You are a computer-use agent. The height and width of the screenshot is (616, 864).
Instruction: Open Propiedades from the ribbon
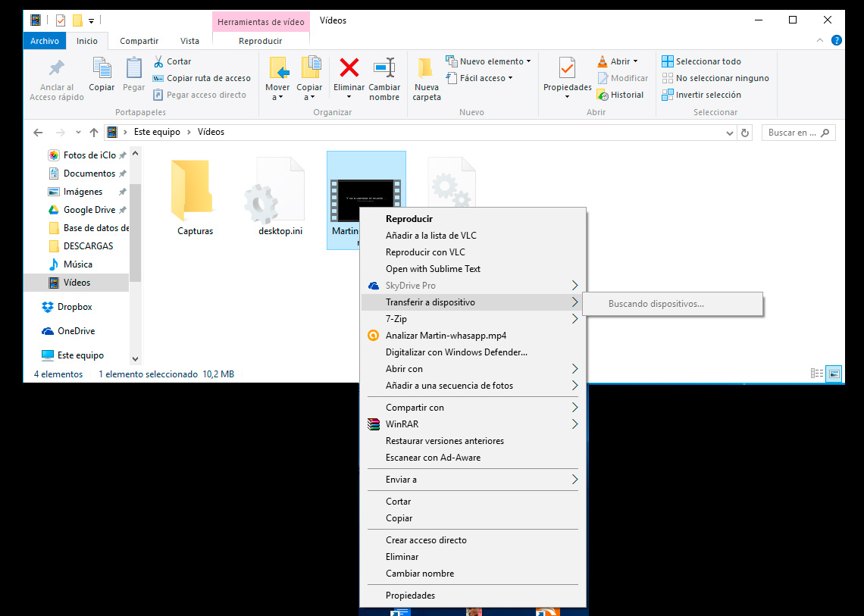[x=567, y=70]
